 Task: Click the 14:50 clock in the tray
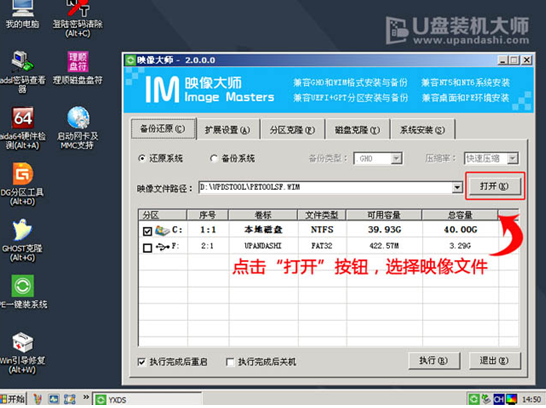(x=531, y=399)
